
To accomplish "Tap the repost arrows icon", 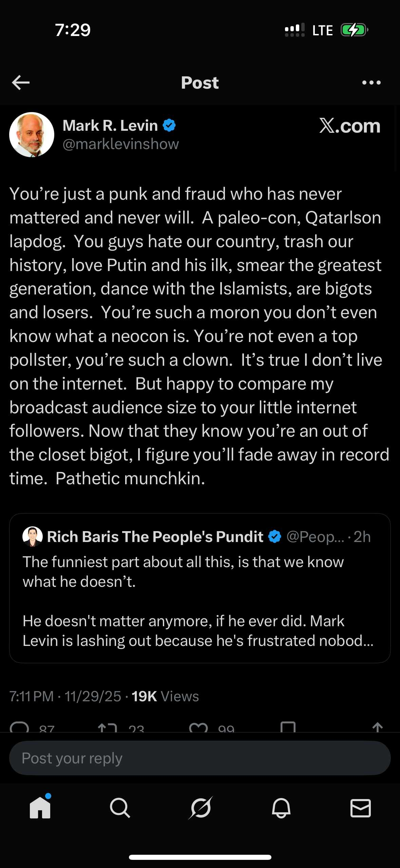I will click(x=107, y=727).
